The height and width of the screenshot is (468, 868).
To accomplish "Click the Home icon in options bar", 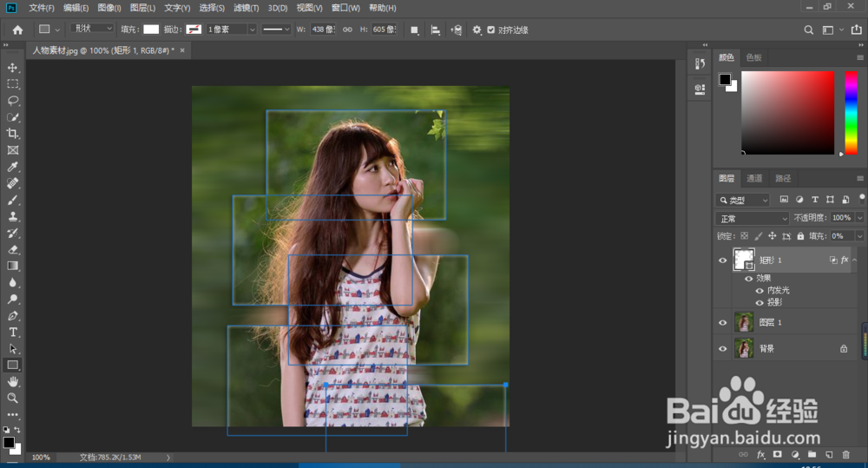I will [x=17, y=30].
